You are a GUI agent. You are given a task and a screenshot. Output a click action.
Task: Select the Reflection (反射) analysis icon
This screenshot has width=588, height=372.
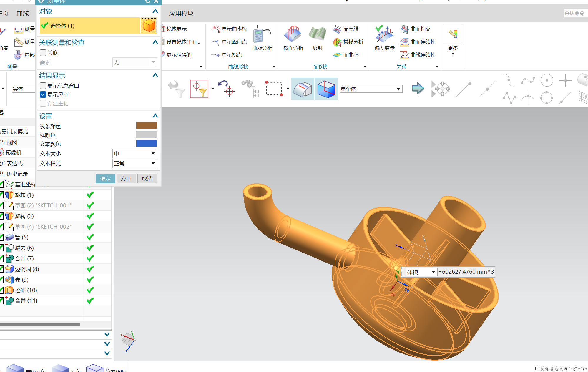pyautogui.click(x=318, y=38)
